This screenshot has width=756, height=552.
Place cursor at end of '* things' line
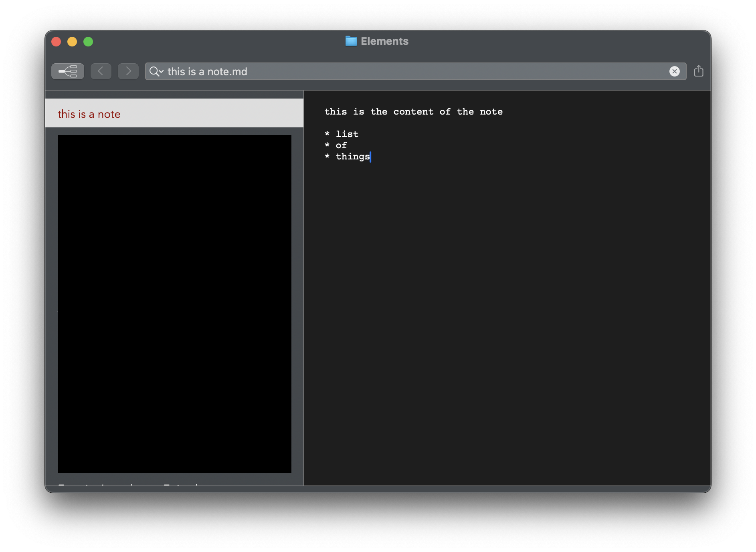tap(371, 157)
